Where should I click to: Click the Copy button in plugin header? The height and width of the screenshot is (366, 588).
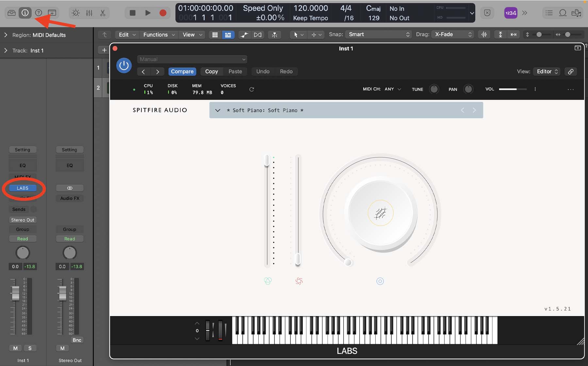coord(211,72)
